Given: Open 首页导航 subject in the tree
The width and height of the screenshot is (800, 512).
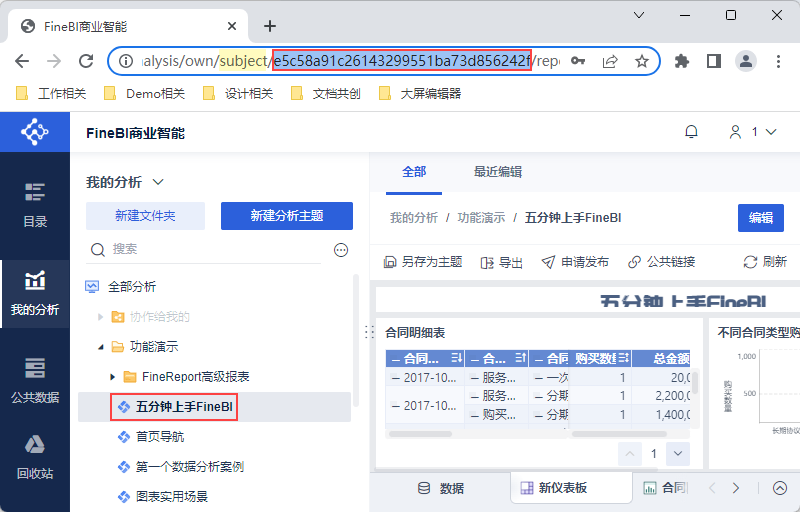Looking at the screenshot, I should (151, 437).
